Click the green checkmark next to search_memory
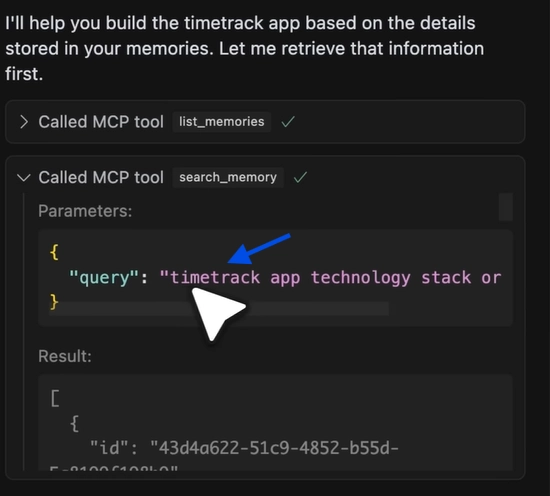The height and width of the screenshot is (496, 550). 301,177
